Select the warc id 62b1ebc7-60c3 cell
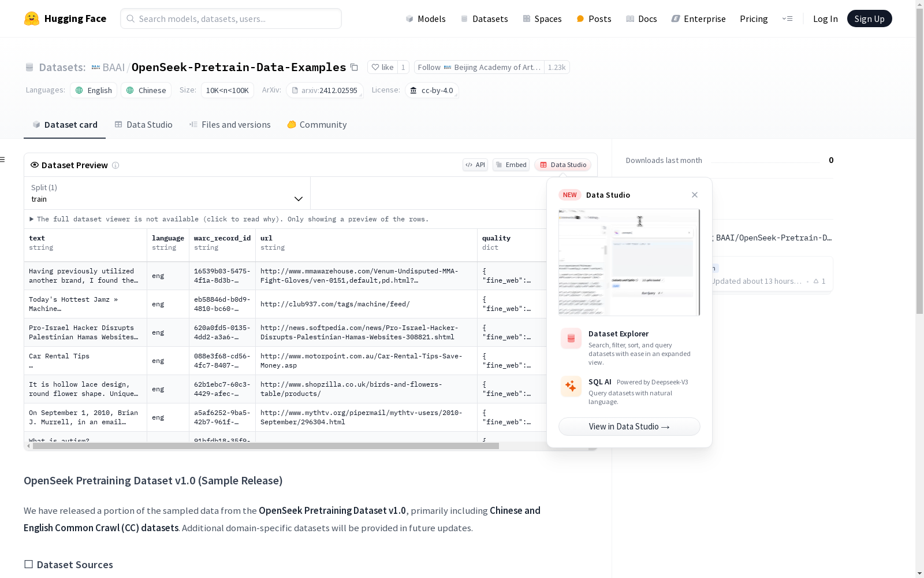The width and height of the screenshot is (924, 578). pos(222,389)
